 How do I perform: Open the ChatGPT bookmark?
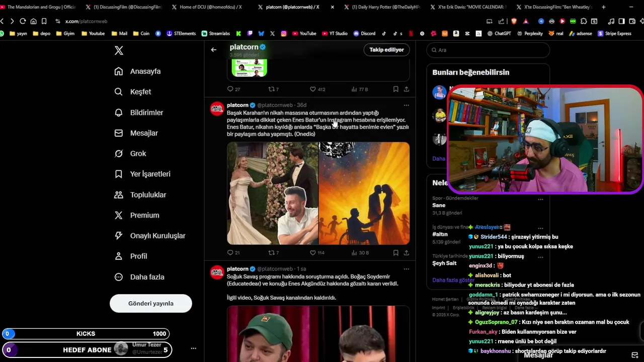(x=499, y=34)
